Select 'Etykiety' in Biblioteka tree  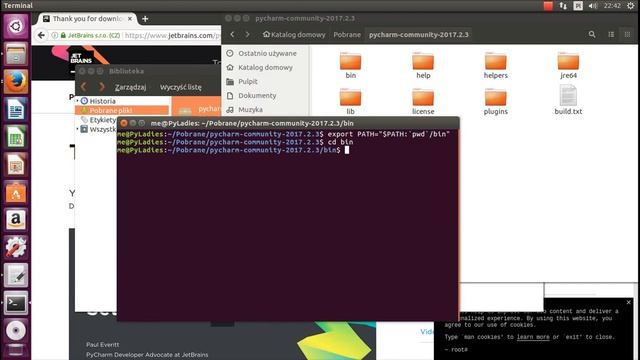(102, 120)
